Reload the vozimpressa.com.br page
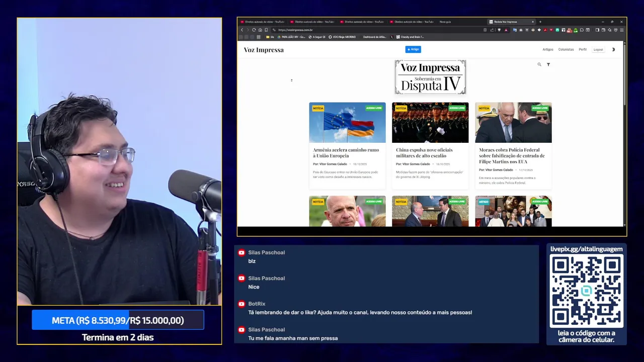644x362 pixels. [254, 30]
